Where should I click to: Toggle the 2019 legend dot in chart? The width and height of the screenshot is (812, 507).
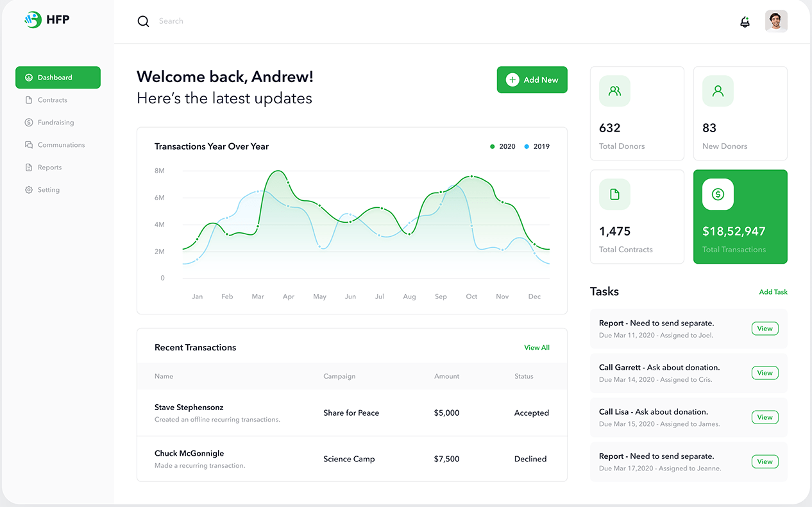pos(527,146)
